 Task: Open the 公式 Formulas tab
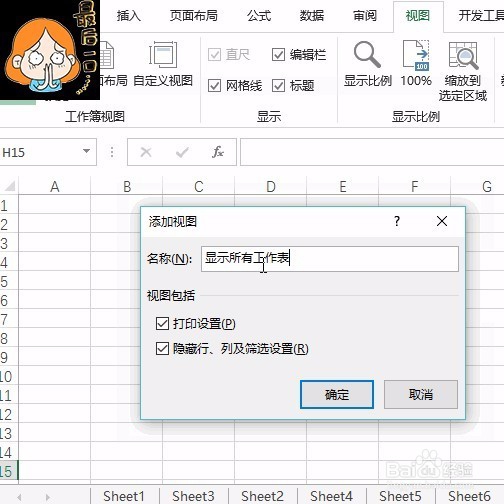point(259,16)
